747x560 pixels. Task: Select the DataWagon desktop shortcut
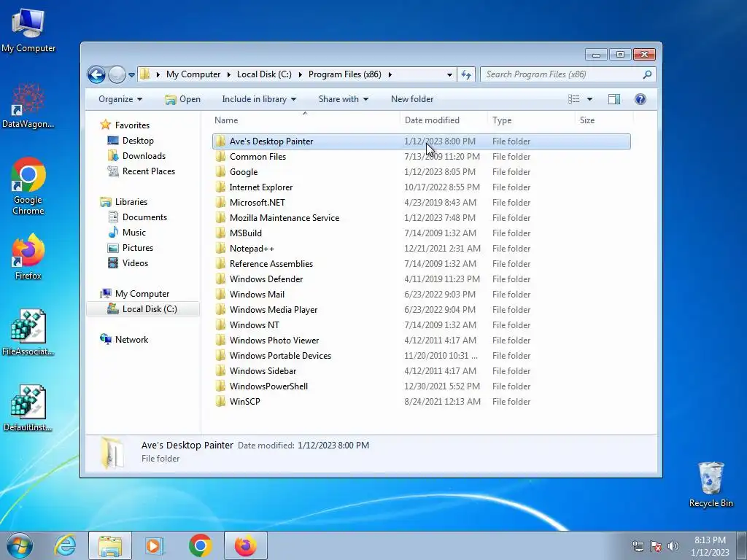click(x=28, y=106)
